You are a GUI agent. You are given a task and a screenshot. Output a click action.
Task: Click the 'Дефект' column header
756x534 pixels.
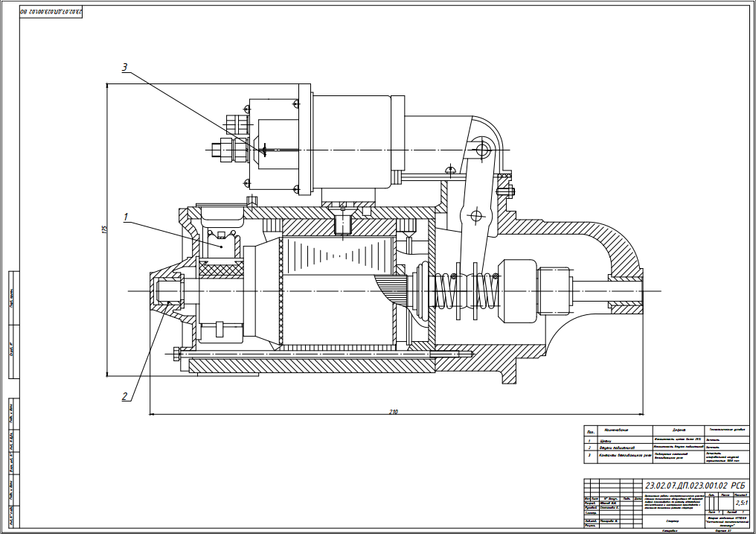pos(678,430)
